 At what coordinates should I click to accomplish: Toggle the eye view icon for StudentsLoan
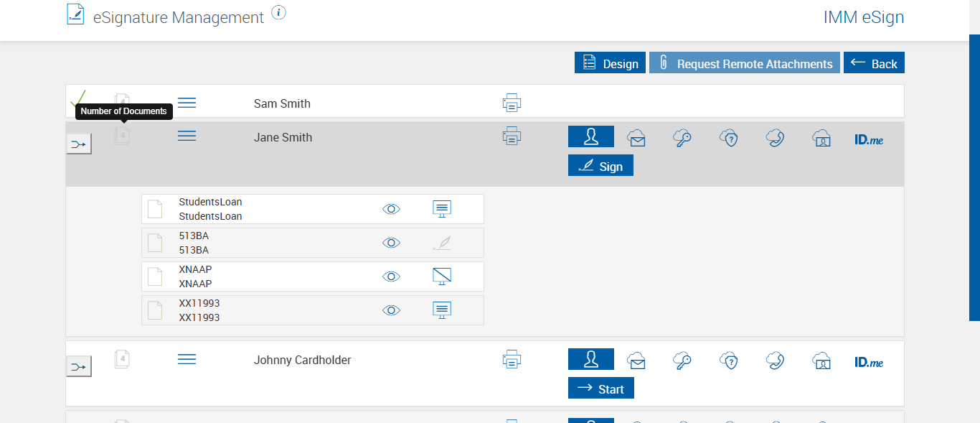[x=391, y=209]
